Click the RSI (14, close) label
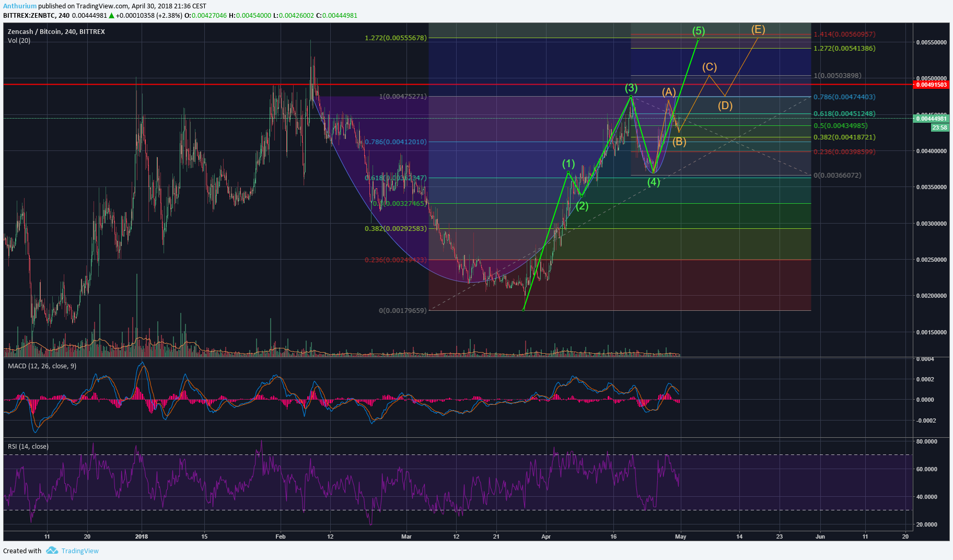Viewport: 953px width, 560px height. (x=28, y=446)
